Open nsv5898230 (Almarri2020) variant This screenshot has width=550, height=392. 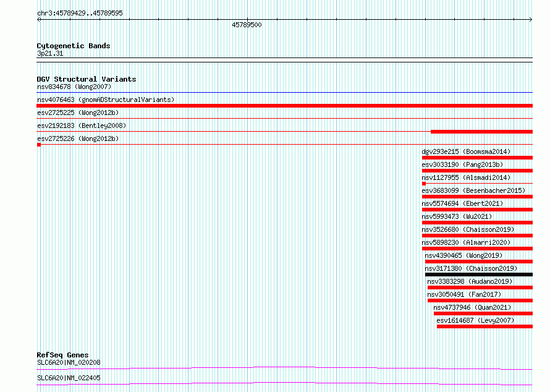click(466, 242)
